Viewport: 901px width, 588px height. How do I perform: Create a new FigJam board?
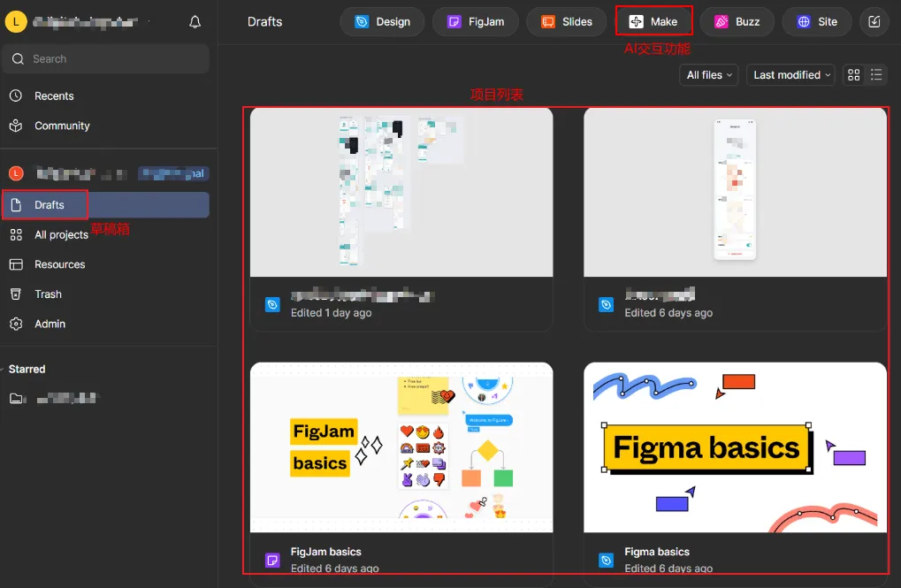pos(476,22)
